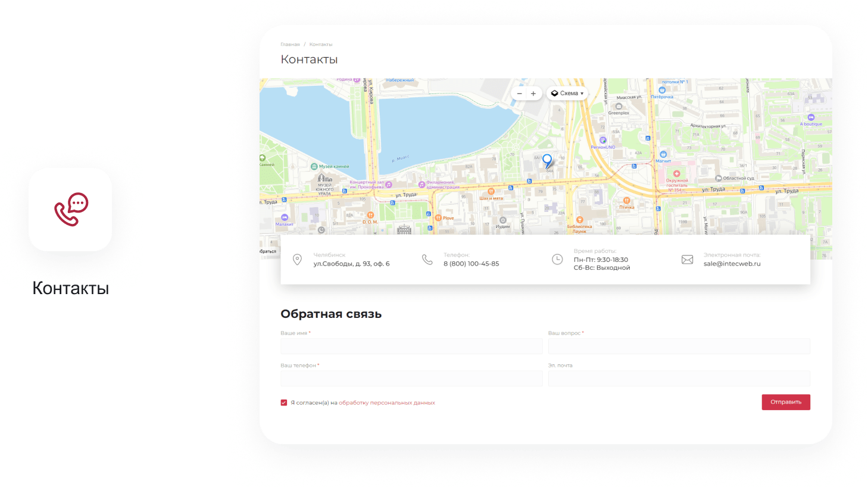The width and height of the screenshot is (868, 487).
Task: Click the sale@intecweb.ru email address
Action: pos(732,264)
